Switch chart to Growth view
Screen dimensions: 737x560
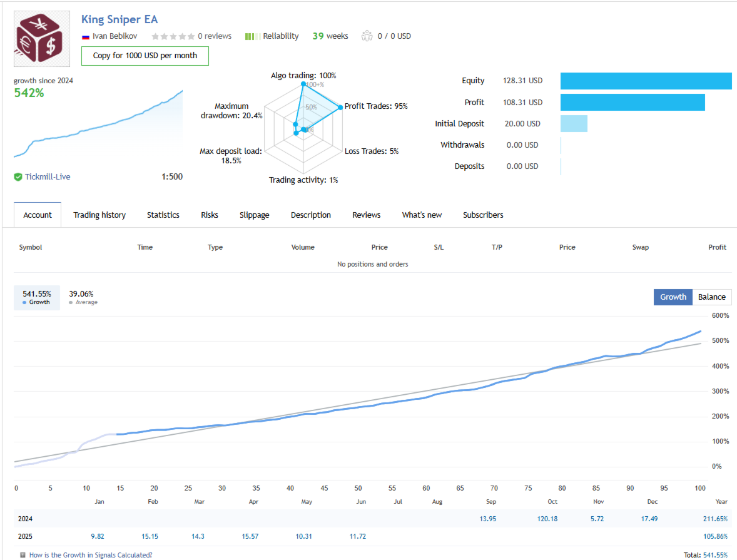pos(673,297)
